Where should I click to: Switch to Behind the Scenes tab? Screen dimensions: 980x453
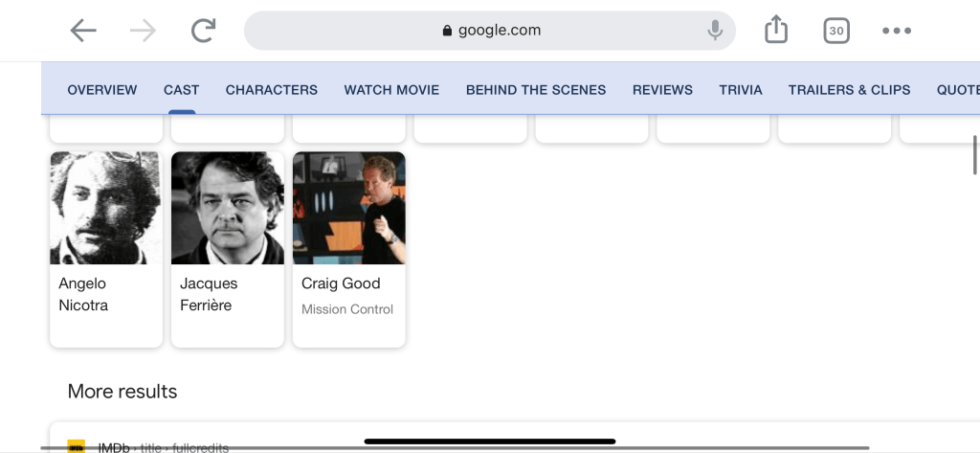click(x=536, y=90)
